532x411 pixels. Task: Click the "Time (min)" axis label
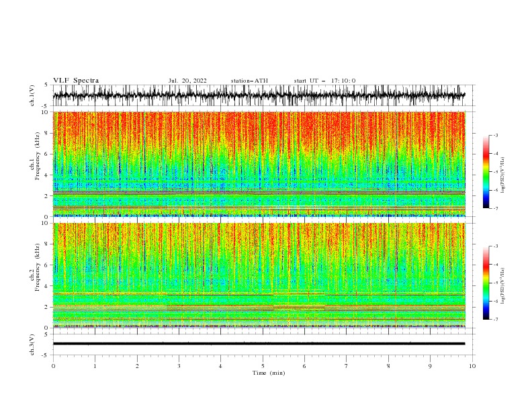click(269, 373)
